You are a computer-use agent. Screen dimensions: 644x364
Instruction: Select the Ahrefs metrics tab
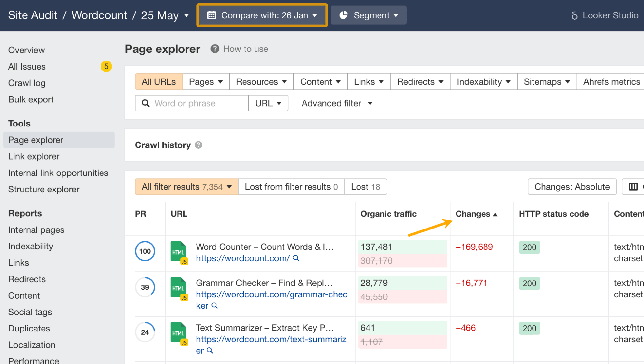611,81
